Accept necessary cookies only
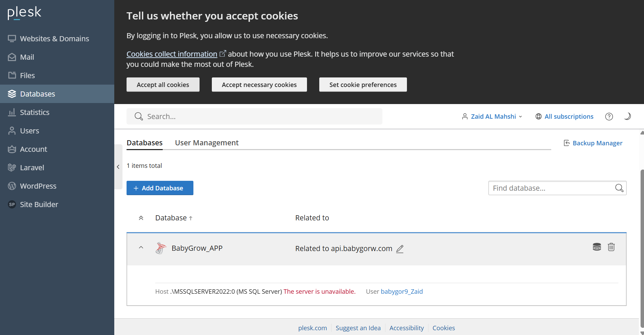Image resolution: width=644 pixels, height=335 pixels. tap(259, 85)
